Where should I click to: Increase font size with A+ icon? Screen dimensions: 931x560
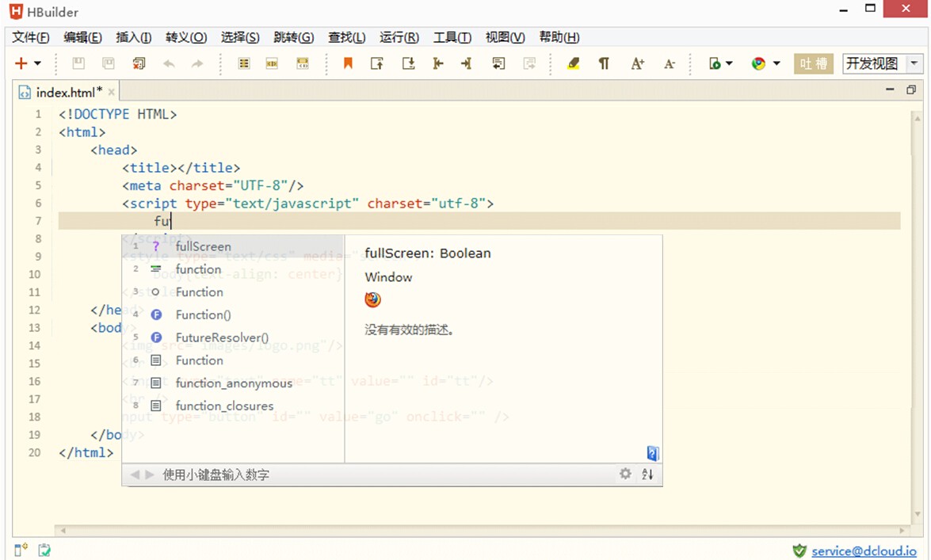(638, 63)
